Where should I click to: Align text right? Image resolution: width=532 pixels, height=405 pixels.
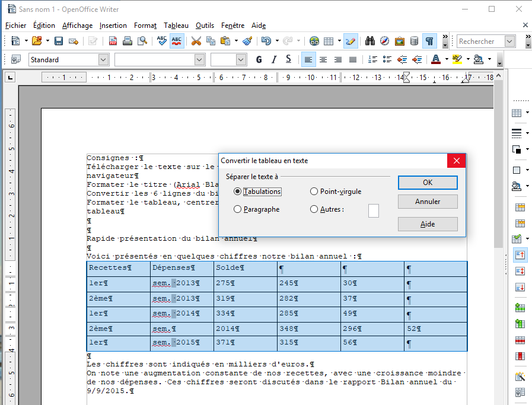tap(338, 60)
